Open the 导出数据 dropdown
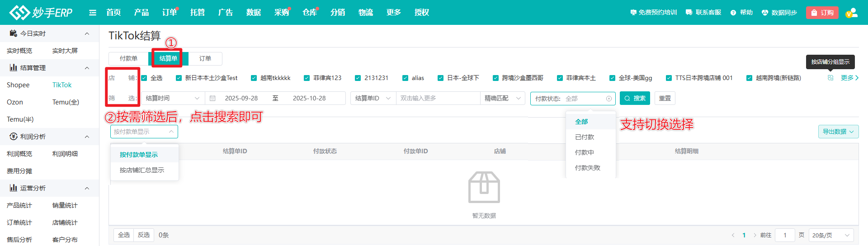Screen dimensions: 868x246 point(838,132)
